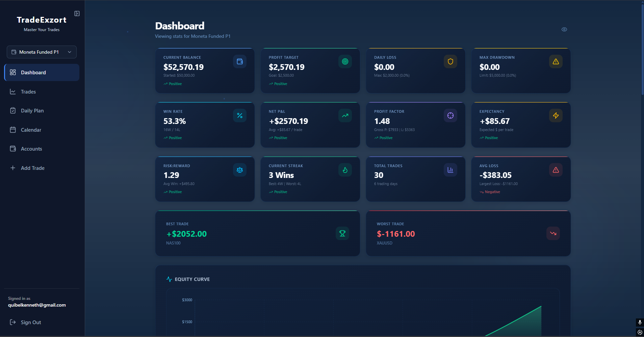644x337 pixels.
Task: Click the bar chart icon on Total Trades card
Action: [x=450, y=170]
